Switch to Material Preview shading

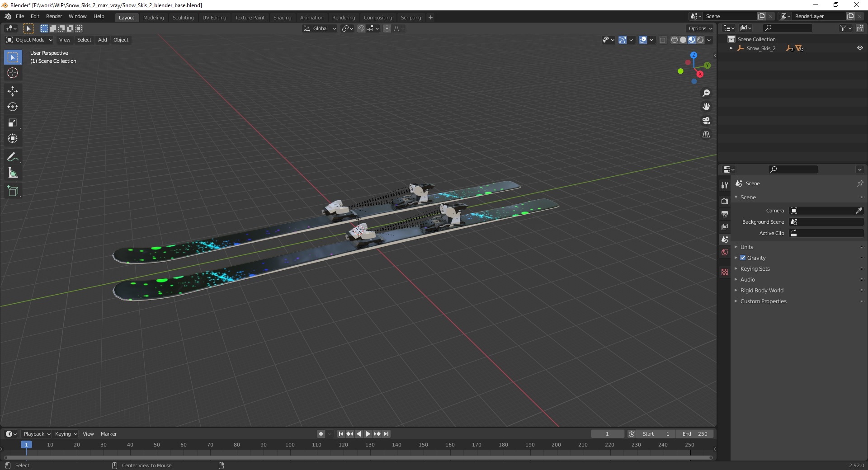pyautogui.click(x=692, y=40)
